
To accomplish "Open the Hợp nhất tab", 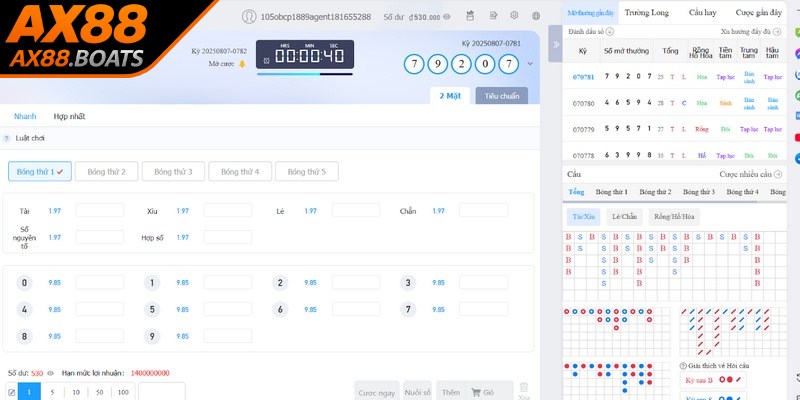I will tap(69, 116).
